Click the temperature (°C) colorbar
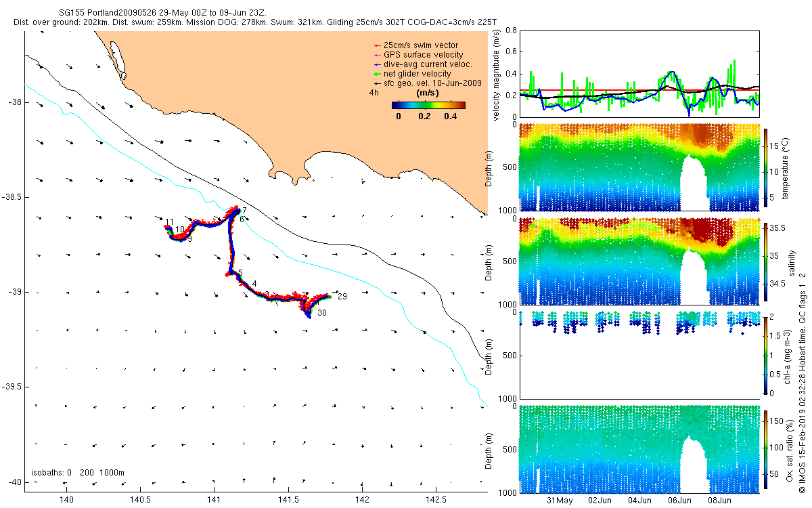This screenshot has width=812, height=508. pyautogui.click(x=765, y=167)
